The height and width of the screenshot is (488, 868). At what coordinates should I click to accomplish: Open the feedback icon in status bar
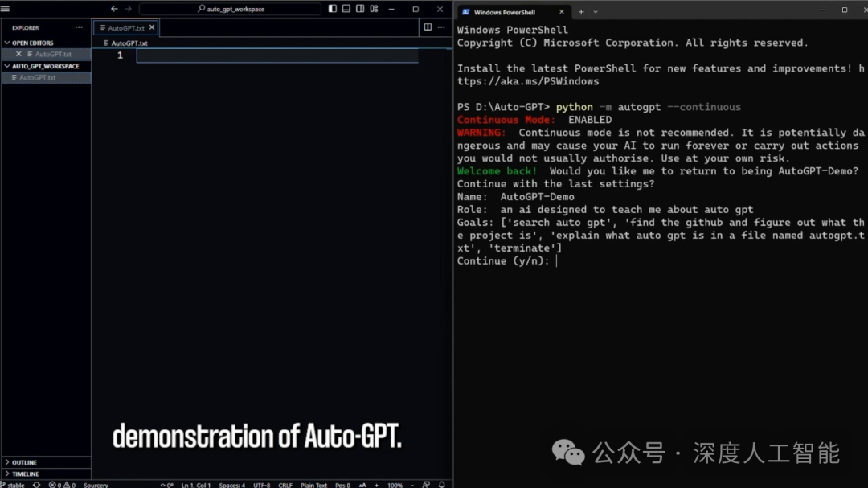click(426, 485)
